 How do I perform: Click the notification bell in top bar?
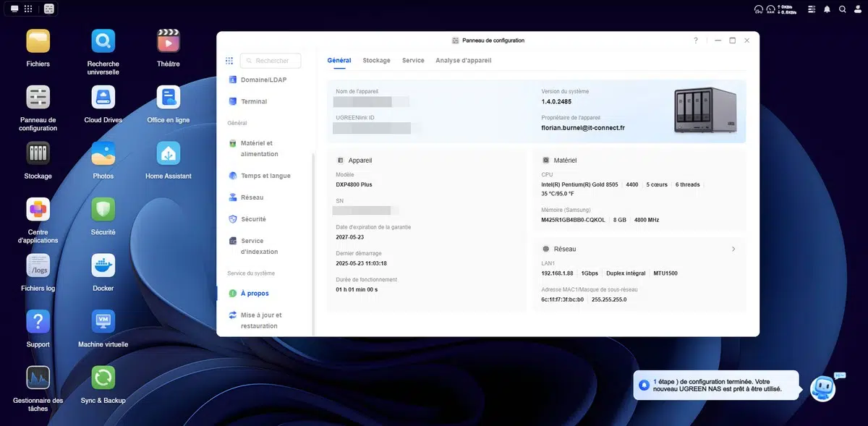click(x=827, y=9)
